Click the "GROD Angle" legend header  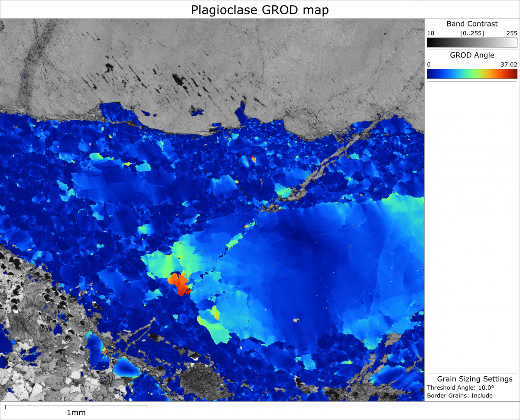pyautogui.click(x=471, y=55)
